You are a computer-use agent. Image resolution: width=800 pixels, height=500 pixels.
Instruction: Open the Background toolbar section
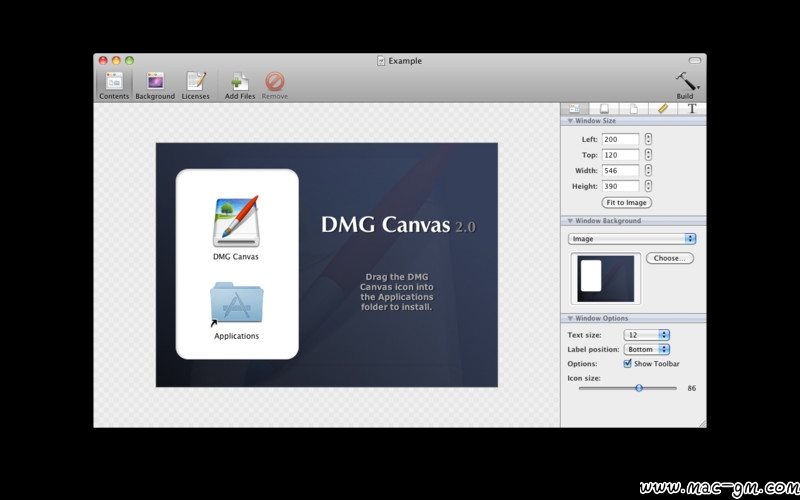tap(155, 85)
